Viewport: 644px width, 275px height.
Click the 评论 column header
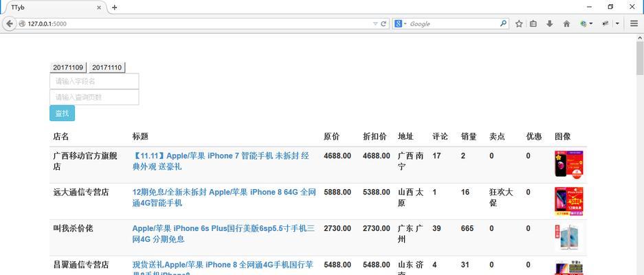click(x=441, y=137)
